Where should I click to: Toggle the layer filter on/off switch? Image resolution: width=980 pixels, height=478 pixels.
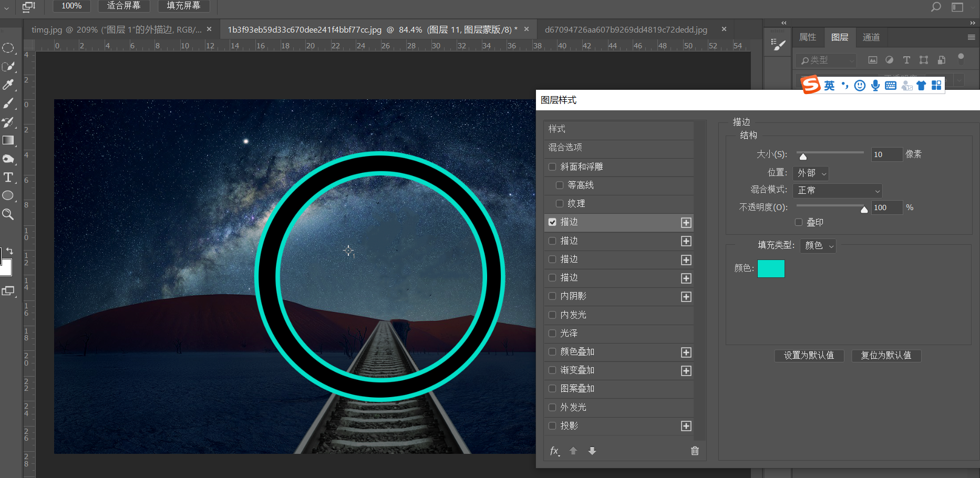click(x=961, y=58)
